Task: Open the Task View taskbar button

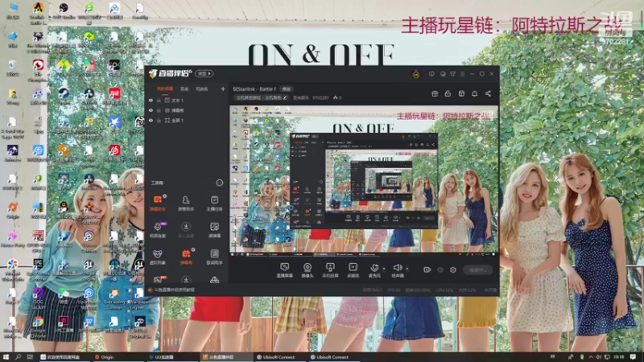Action: [x=30, y=356]
